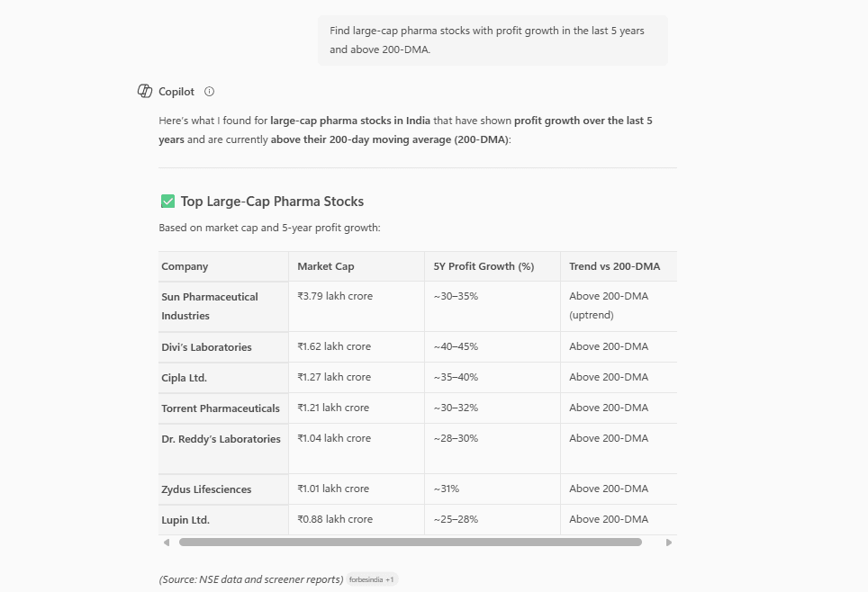Click the Trend vs 200-DMA header
This screenshot has height=592, width=868.
click(614, 266)
